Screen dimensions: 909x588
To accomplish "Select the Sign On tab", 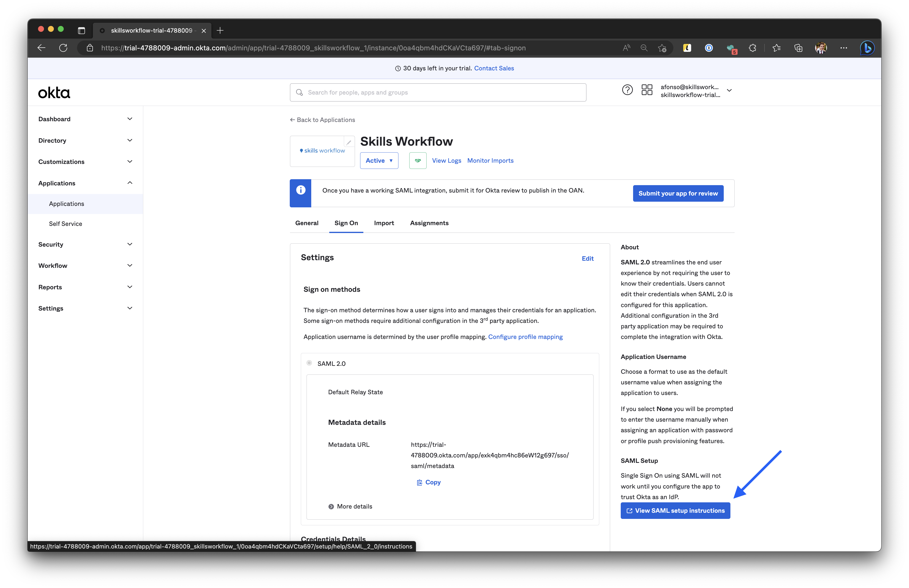I will 346,223.
